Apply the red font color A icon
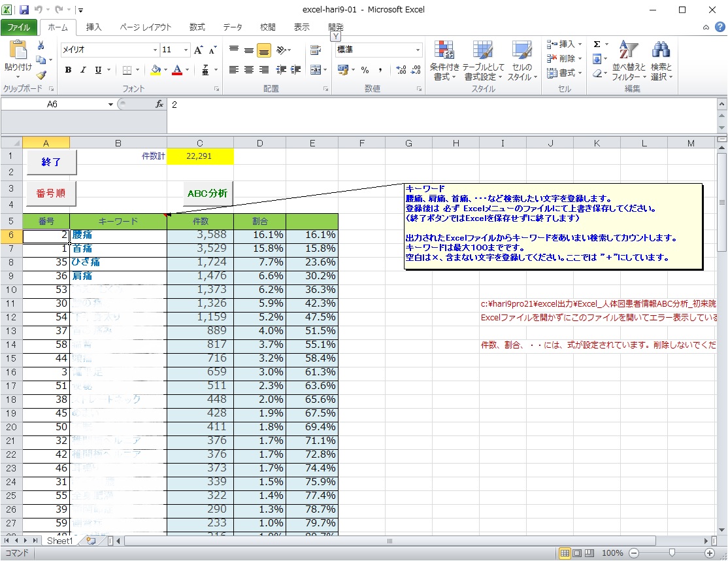This screenshot has width=728, height=561. tap(177, 70)
